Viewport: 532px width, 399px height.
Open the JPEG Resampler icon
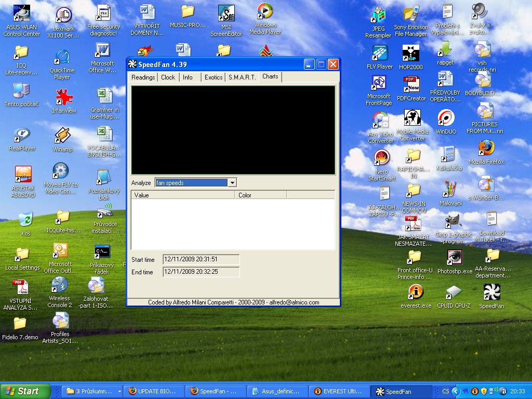click(378, 23)
